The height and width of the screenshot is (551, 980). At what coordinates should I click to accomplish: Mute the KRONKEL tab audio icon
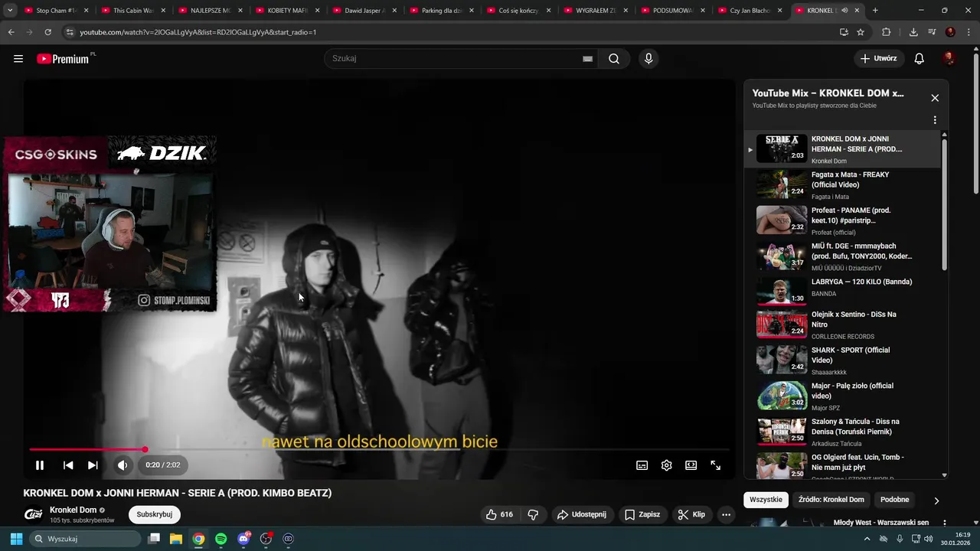point(843,11)
